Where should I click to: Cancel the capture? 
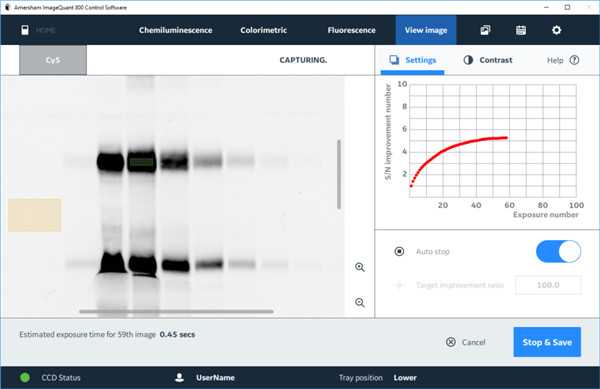pos(466,342)
